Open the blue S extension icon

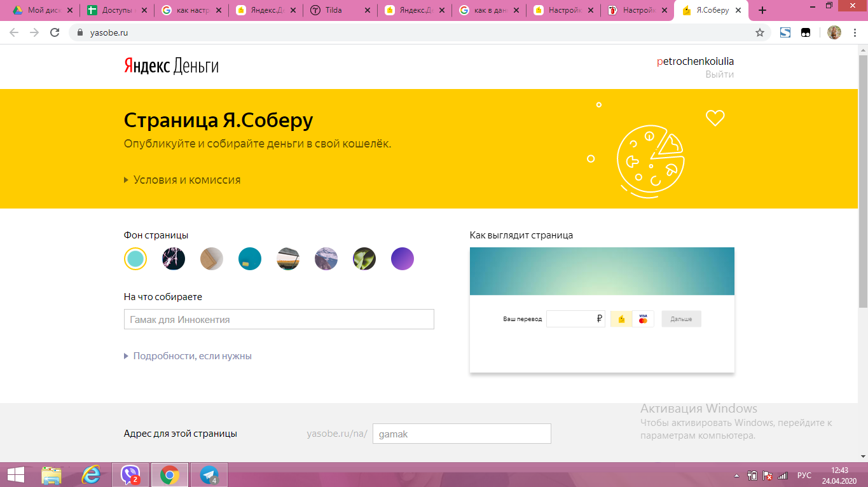[785, 32]
